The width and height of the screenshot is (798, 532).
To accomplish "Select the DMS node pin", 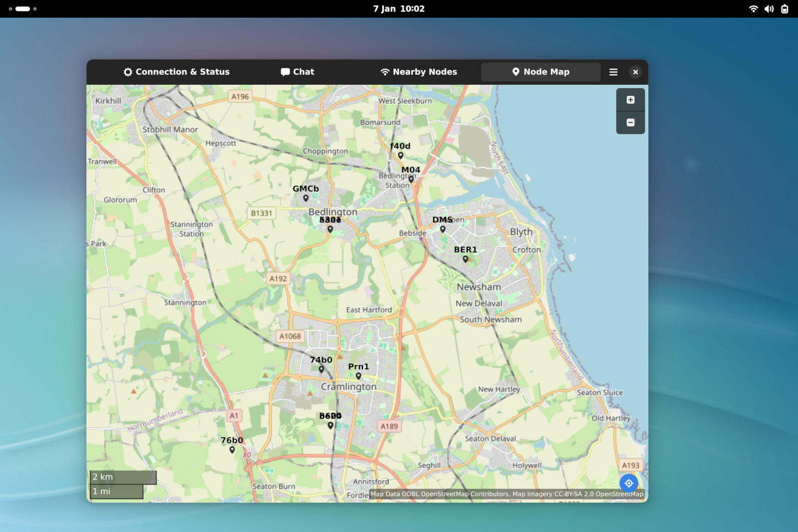I will [443, 229].
